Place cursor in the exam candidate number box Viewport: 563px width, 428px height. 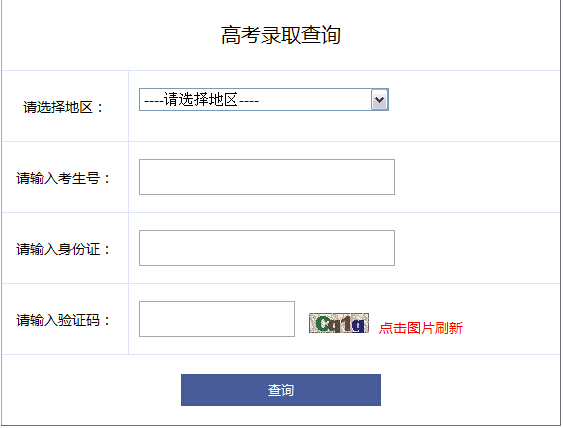[x=267, y=177]
